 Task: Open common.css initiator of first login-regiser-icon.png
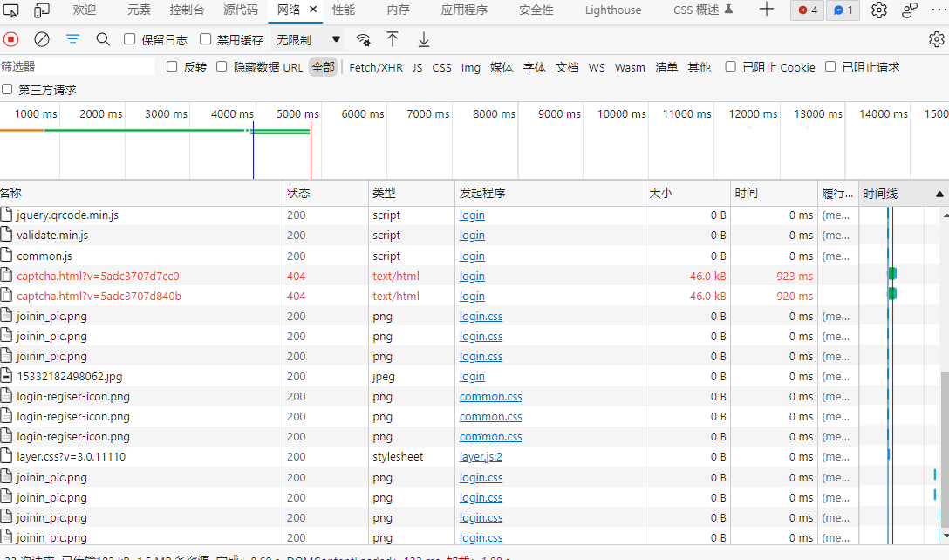490,397
